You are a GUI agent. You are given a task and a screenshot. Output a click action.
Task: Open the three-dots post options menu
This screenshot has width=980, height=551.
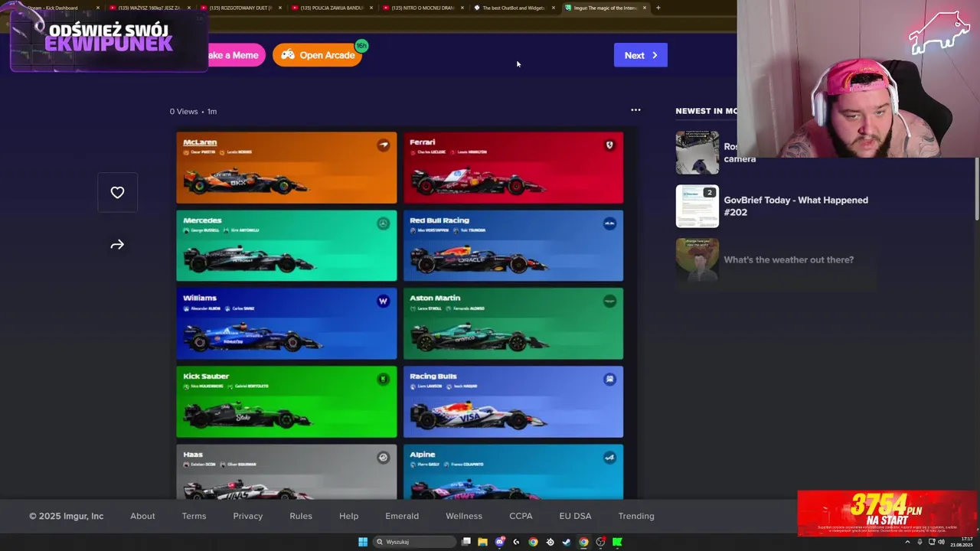[x=635, y=110]
